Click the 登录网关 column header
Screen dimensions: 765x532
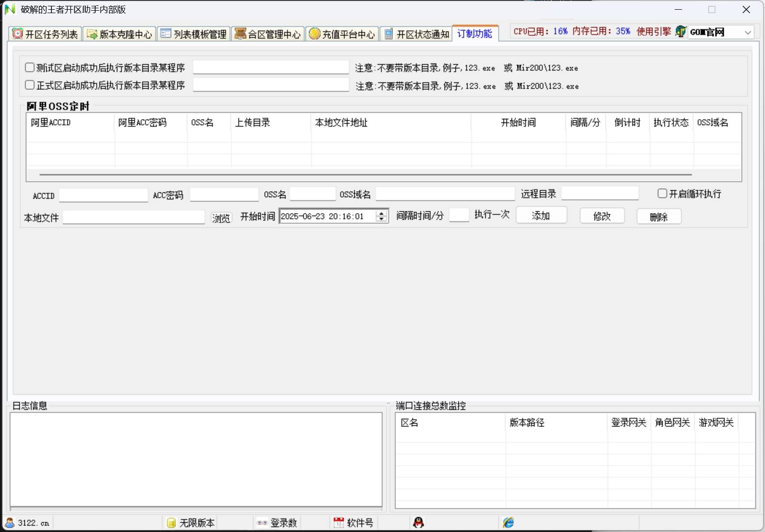pyautogui.click(x=629, y=422)
